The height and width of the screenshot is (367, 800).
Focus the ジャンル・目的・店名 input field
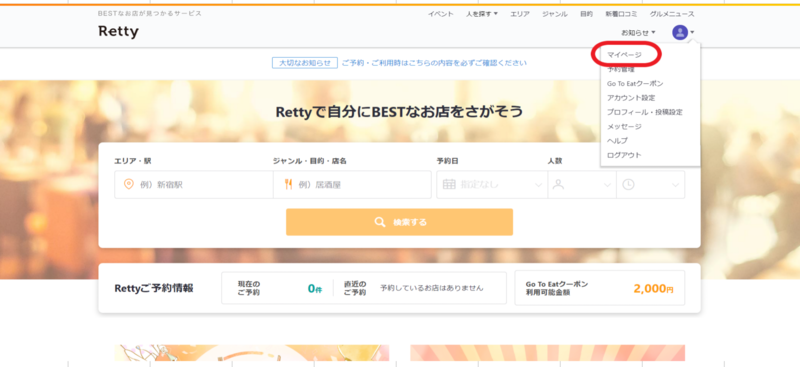pos(352,184)
